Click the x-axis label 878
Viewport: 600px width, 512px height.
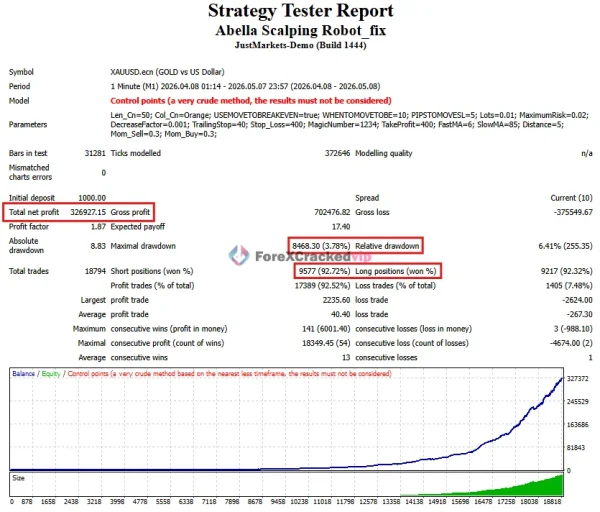pos(27,501)
